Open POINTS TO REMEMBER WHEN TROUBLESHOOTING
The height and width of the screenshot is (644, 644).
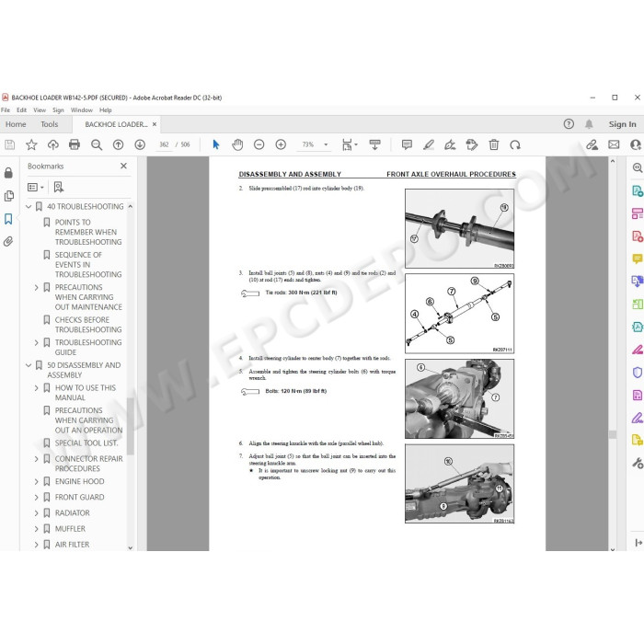coord(88,232)
